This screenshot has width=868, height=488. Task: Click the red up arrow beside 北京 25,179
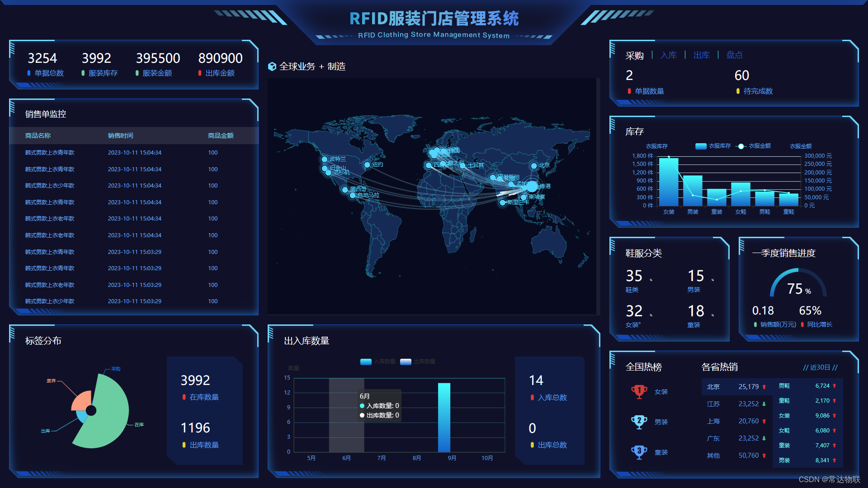click(764, 387)
